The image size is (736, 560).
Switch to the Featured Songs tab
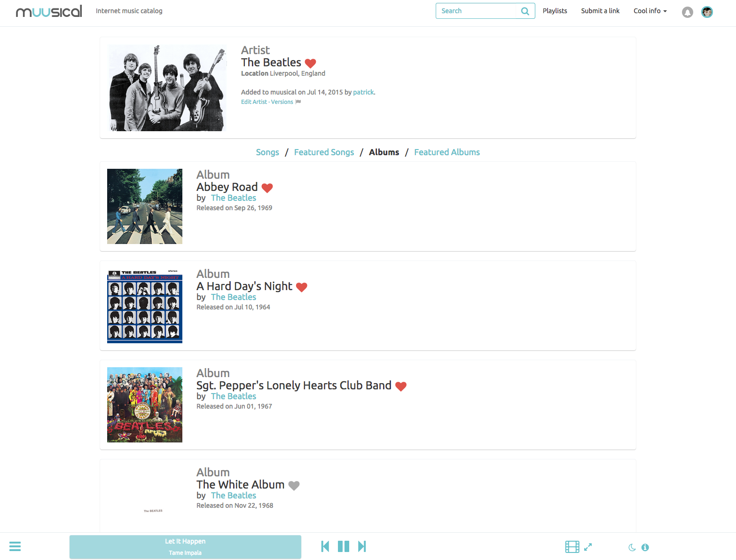(324, 152)
